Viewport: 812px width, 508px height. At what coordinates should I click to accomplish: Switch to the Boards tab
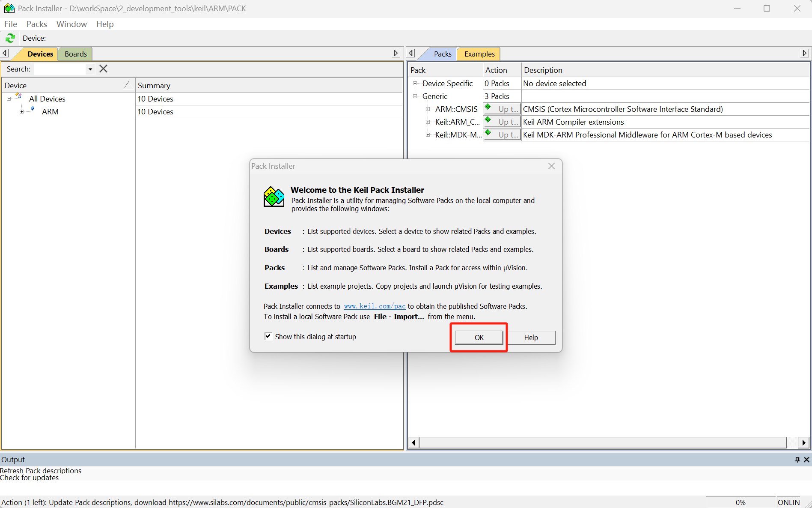click(75, 54)
